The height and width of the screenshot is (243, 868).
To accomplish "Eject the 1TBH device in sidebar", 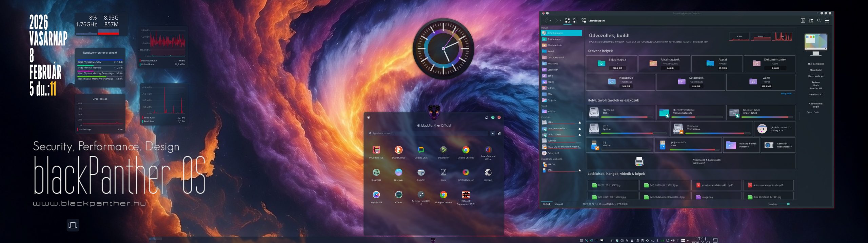I will (579, 123).
